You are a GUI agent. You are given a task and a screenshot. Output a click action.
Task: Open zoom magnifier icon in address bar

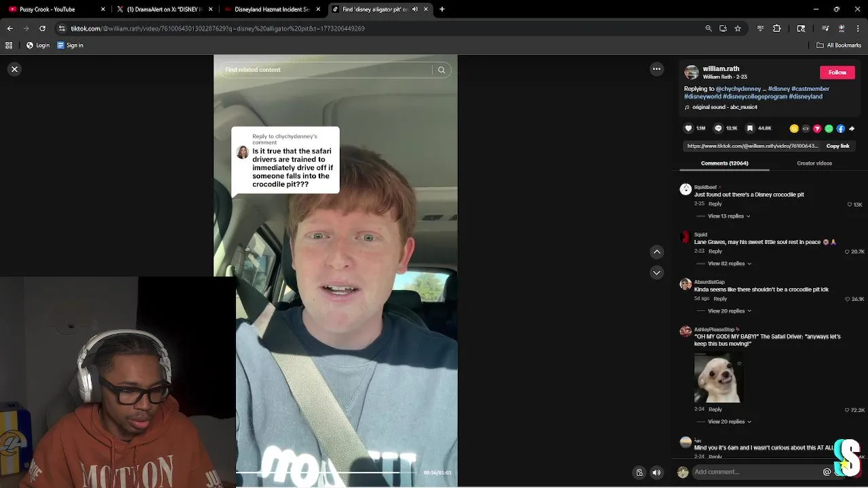pyautogui.click(x=709, y=28)
